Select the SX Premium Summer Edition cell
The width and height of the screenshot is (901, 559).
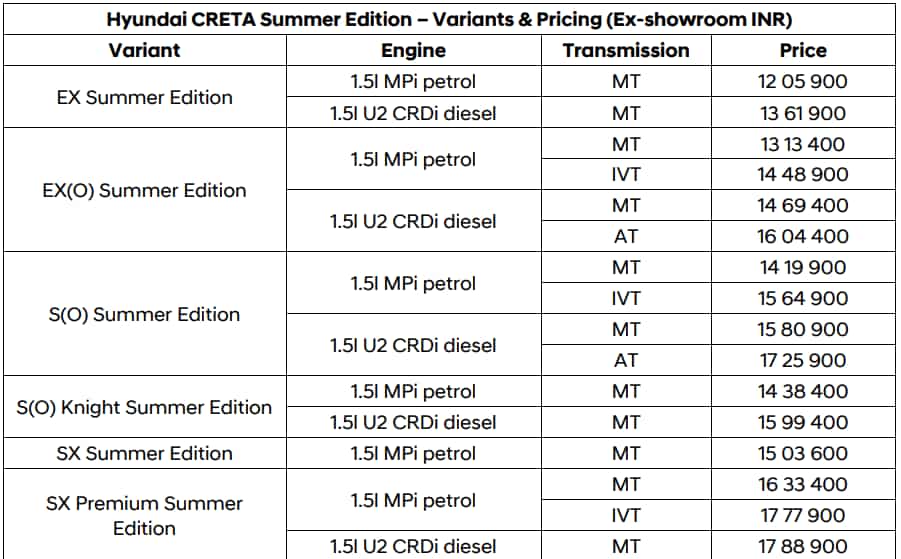click(x=144, y=515)
